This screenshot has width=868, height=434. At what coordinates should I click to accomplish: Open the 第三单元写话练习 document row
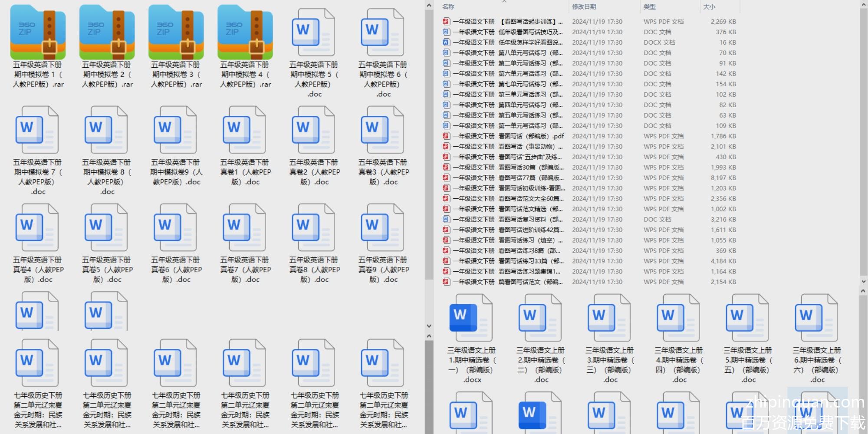tap(589, 94)
